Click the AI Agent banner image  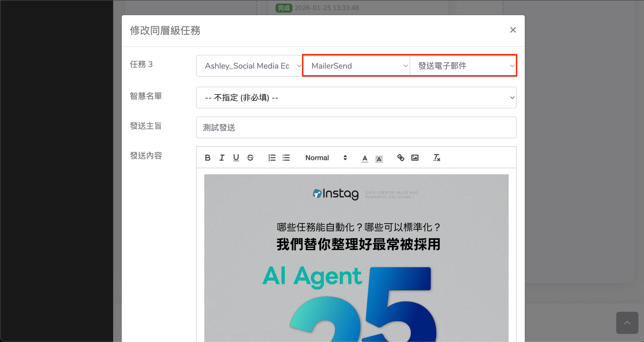click(356, 257)
